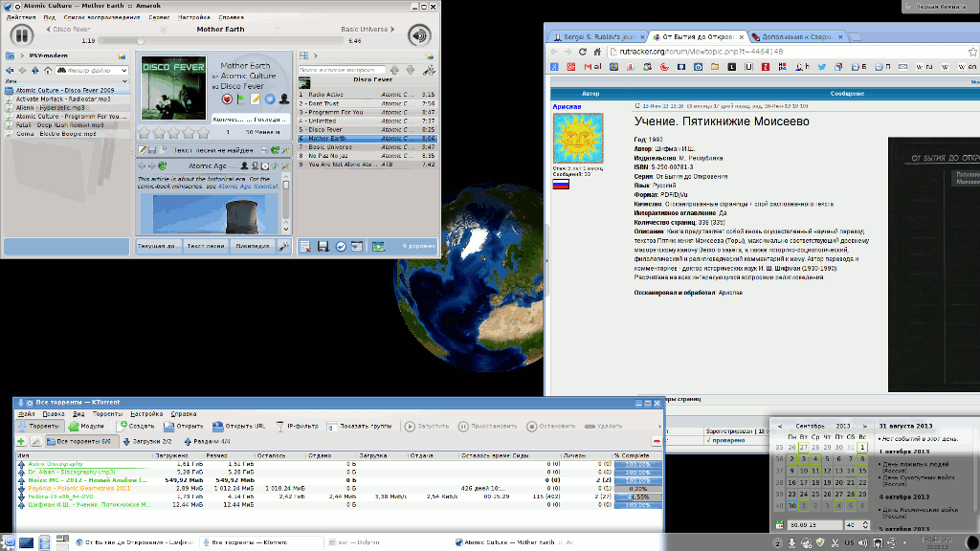Switch to Раздачи 4/4 tab
The width and height of the screenshot is (980, 551).
[207, 442]
